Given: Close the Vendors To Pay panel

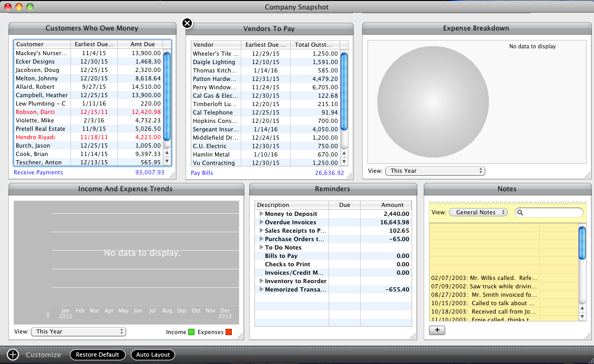Looking at the screenshot, I should pos(187,23).
